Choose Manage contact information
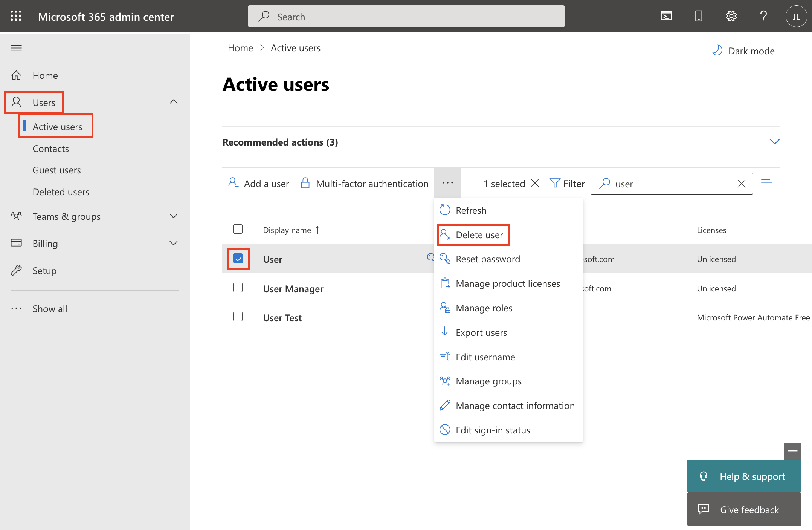Screen dimensions: 812x530 click(x=508, y=406)
